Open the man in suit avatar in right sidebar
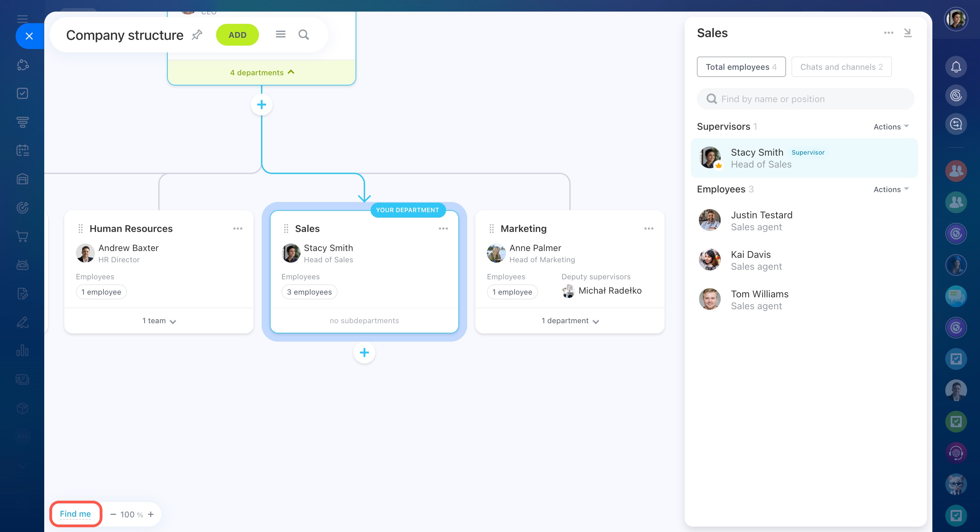The height and width of the screenshot is (532, 980). click(x=956, y=390)
